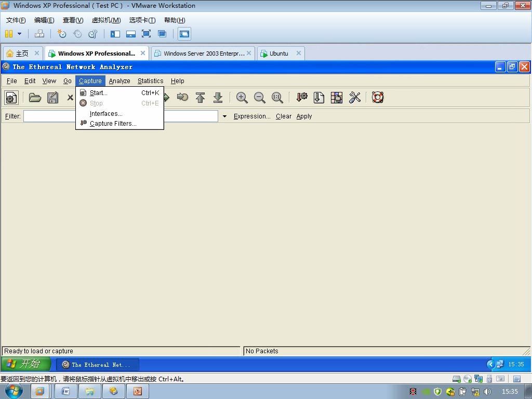Open the Ethereal File menu
The height and width of the screenshot is (399, 532).
[11, 81]
